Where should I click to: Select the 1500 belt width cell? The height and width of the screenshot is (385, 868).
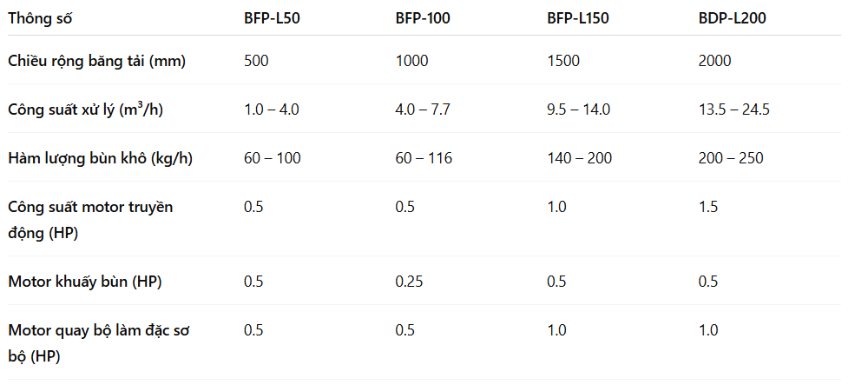coord(563,60)
